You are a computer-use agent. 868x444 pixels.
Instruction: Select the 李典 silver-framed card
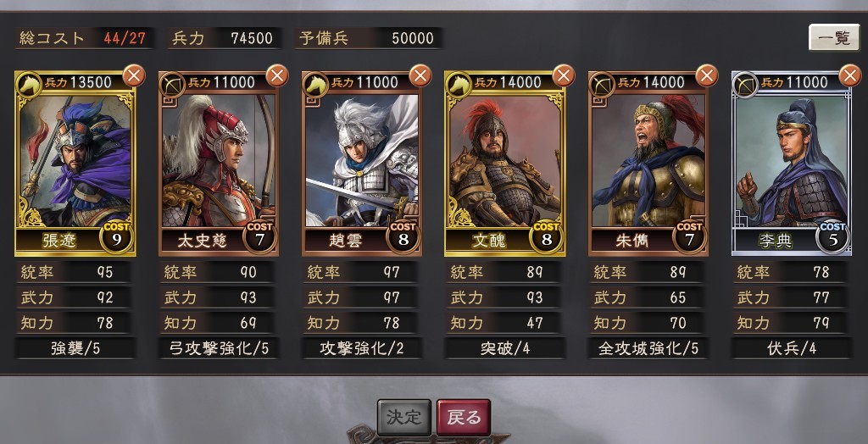click(792, 164)
